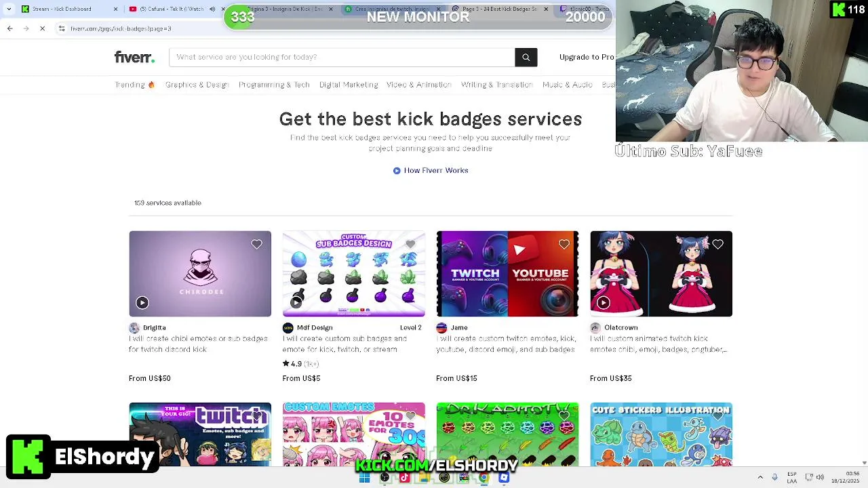Go back in the browser

pyautogui.click(x=9, y=28)
